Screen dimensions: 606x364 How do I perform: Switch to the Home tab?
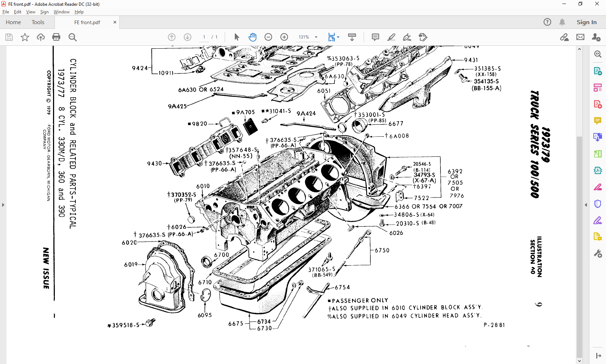13,22
